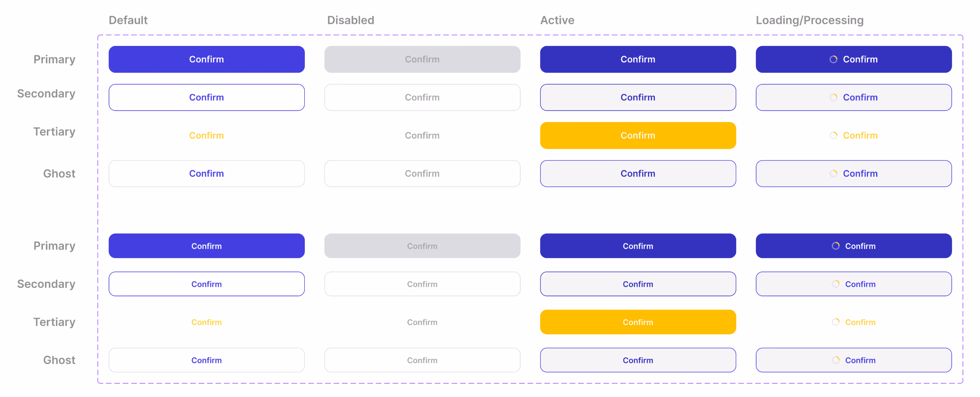This screenshot has height=397, width=980.
Task: Click the compact Tertiary Default yellow Confirm text
Action: pos(207,322)
